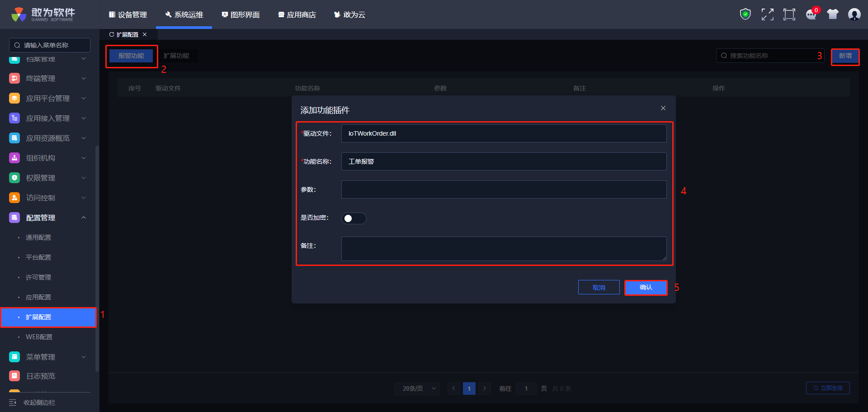Expand the 访问控制 menu chevron
The height and width of the screenshot is (412, 868).
84,198
